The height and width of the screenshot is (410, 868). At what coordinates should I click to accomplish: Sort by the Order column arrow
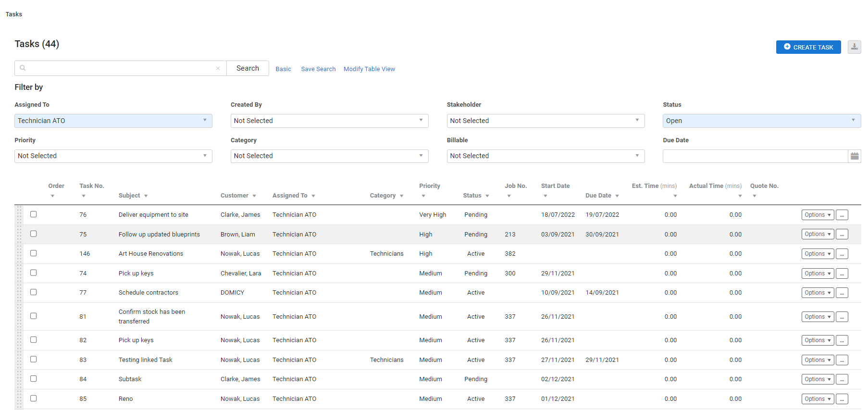click(x=52, y=196)
